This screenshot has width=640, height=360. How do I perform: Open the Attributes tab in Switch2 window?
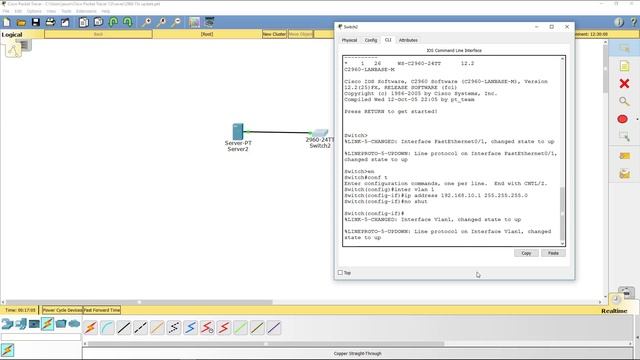(x=408, y=40)
